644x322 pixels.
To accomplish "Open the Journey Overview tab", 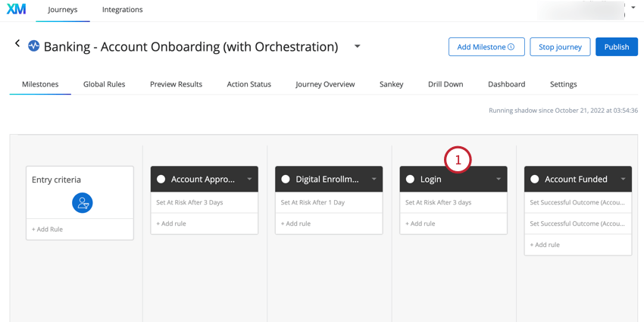I will (325, 84).
